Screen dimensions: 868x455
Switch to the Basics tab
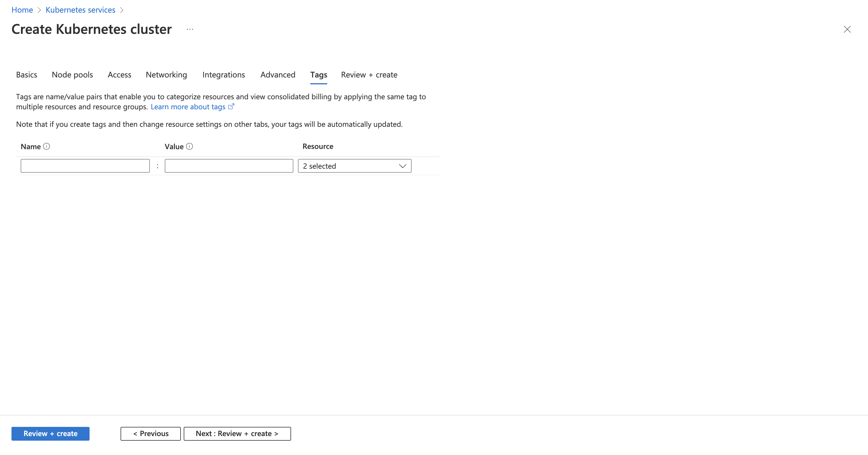pos(27,75)
